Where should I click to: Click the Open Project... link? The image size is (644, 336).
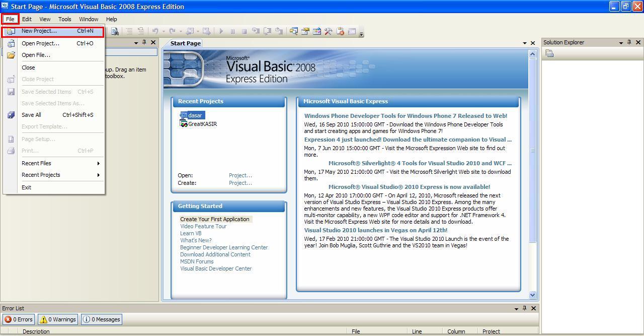click(240, 175)
